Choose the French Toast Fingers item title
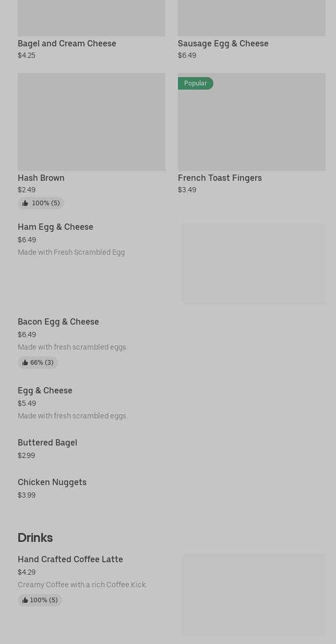 pos(220,178)
